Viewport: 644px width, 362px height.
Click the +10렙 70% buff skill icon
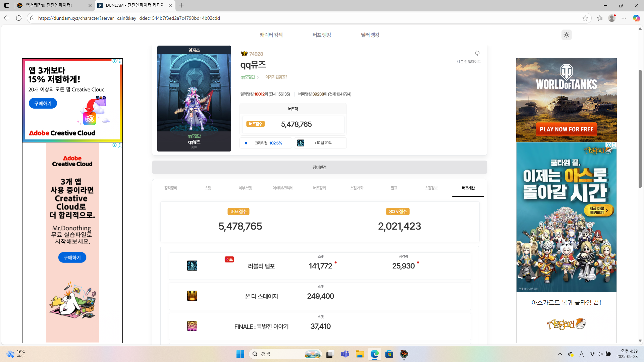[301, 143]
